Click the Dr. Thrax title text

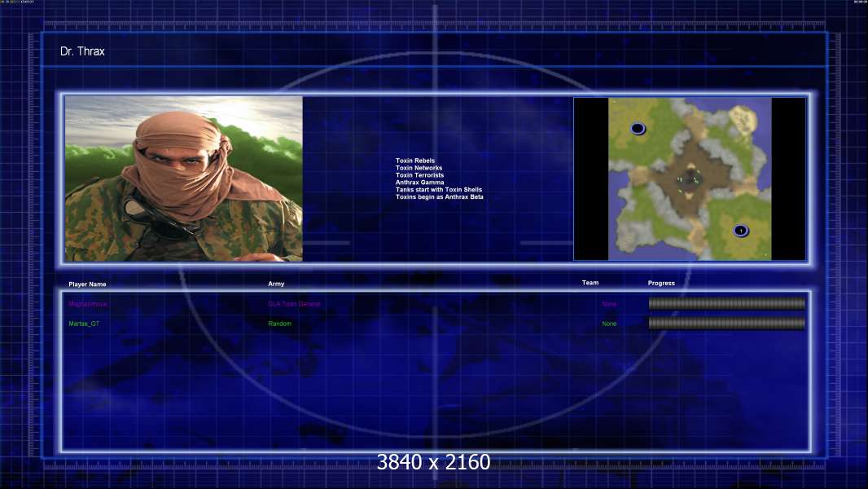[x=82, y=51]
